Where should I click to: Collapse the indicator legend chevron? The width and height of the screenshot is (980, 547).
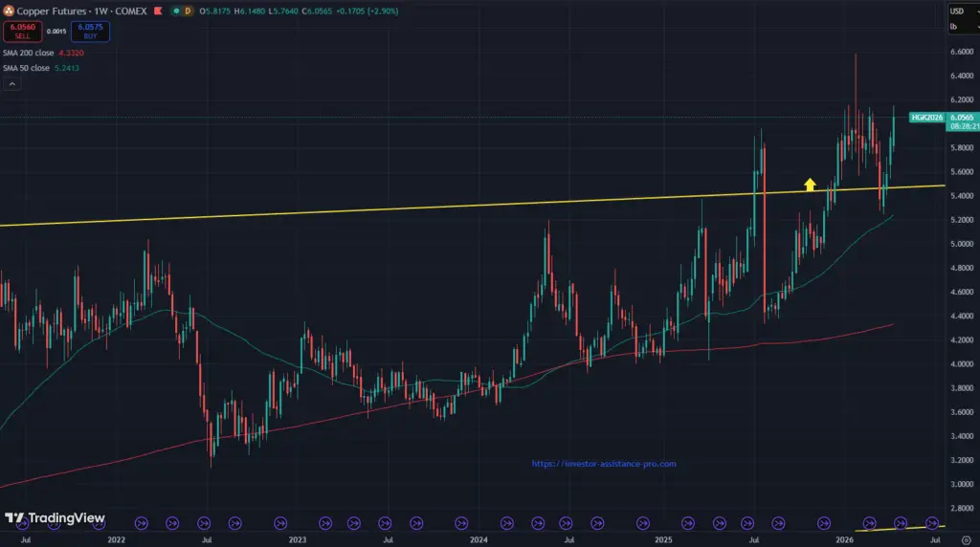coord(11,84)
